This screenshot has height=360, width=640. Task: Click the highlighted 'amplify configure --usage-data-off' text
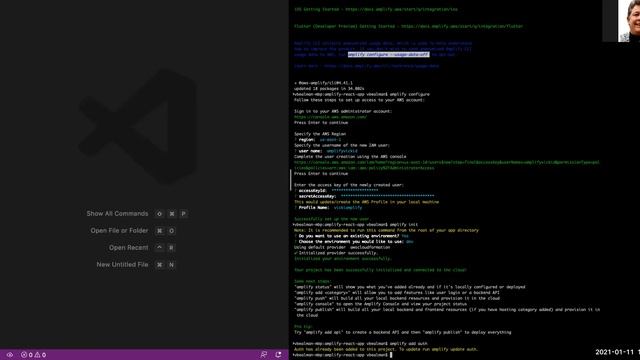click(388, 54)
